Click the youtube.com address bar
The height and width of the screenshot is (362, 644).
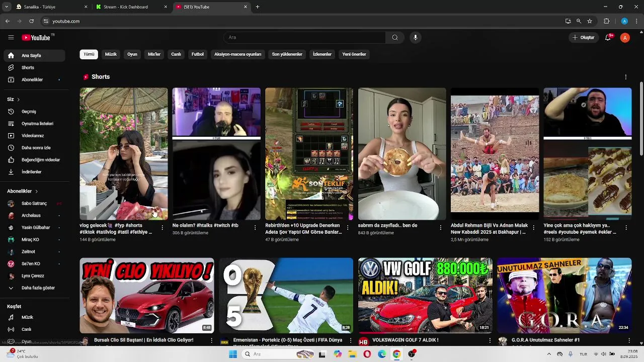coord(302,21)
